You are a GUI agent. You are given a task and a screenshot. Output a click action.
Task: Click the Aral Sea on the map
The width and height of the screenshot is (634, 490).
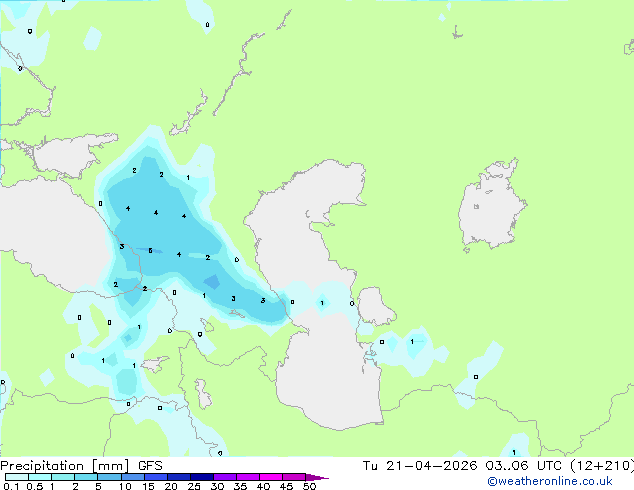coord(491,206)
